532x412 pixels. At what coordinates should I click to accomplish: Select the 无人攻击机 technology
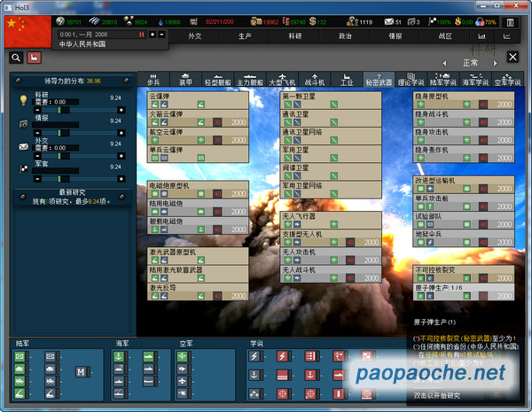click(x=331, y=256)
